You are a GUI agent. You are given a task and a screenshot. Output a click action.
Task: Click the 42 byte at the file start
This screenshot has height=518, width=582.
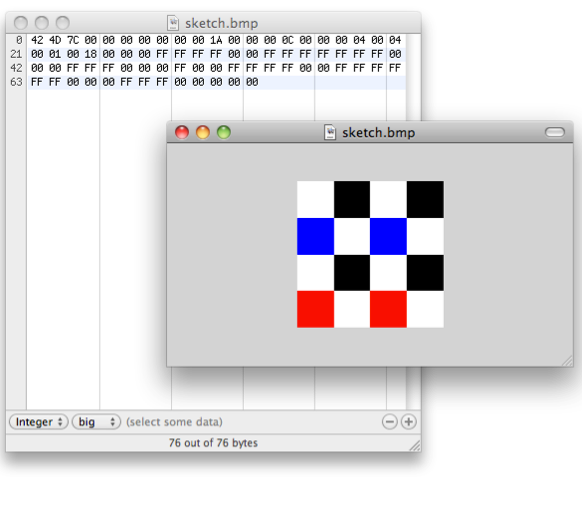[37, 40]
